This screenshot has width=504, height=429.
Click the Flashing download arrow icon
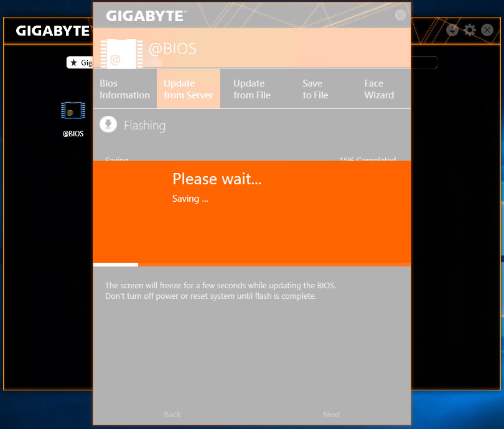point(108,125)
